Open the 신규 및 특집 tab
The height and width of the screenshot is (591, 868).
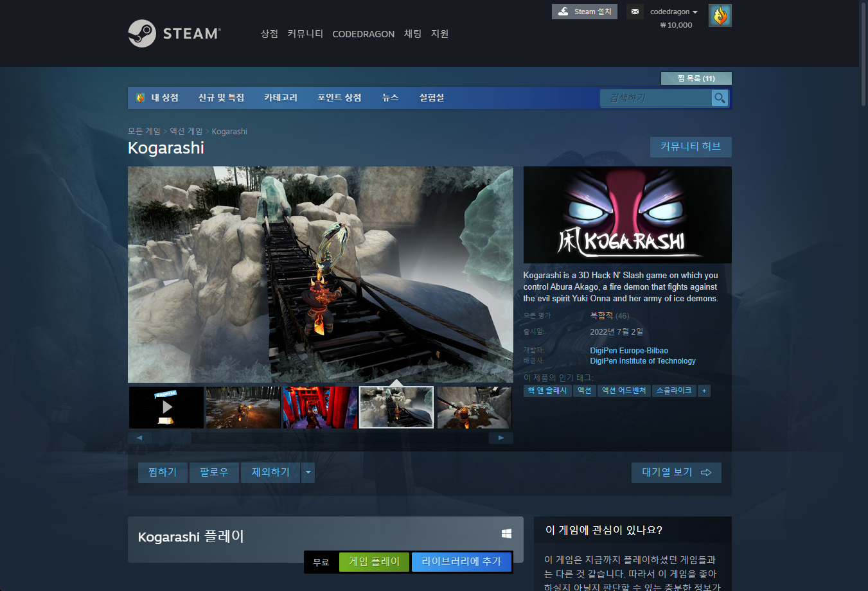[x=221, y=98]
